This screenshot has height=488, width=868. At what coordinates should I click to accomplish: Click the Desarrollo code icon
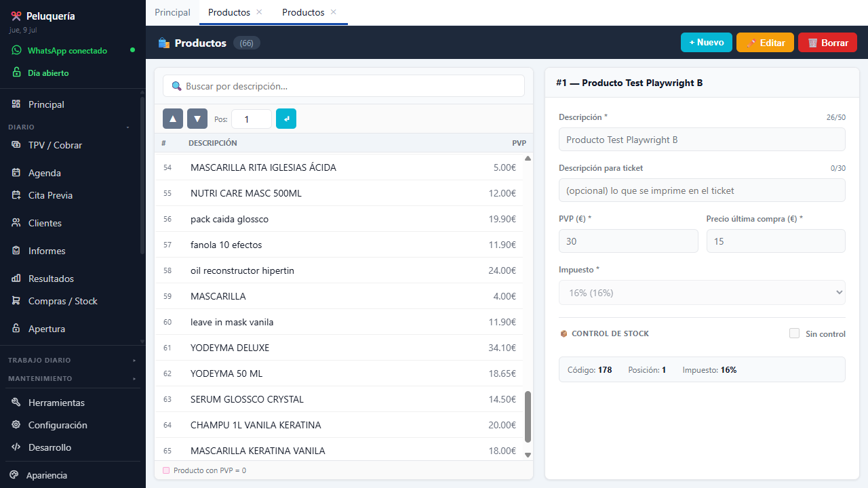[16, 447]
